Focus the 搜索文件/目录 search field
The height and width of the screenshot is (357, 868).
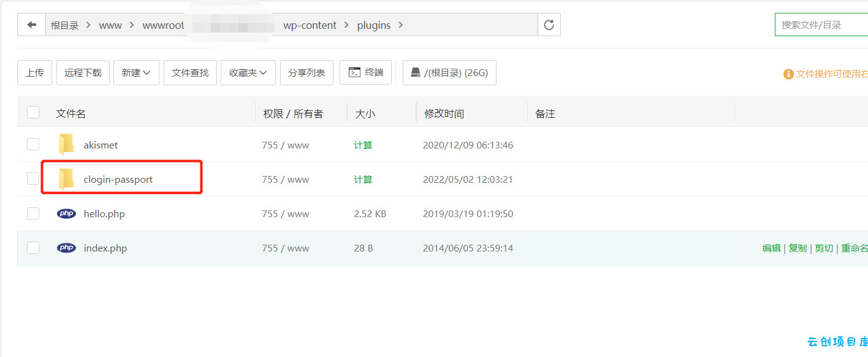tap(821, 25)
